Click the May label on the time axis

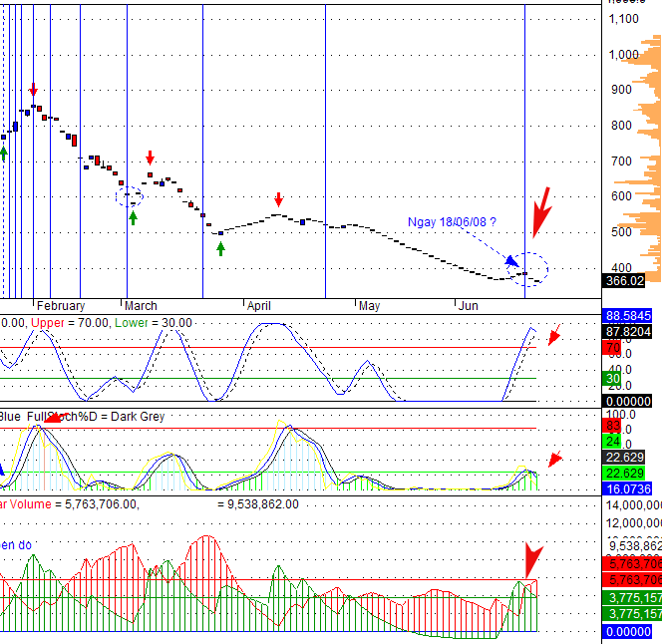tap(370, 306)
